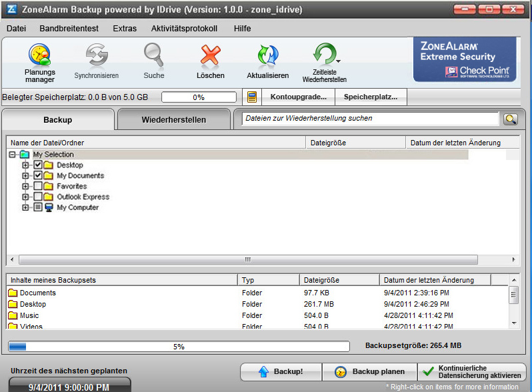Toggle the My Computer checkbox

click(38, 207)
